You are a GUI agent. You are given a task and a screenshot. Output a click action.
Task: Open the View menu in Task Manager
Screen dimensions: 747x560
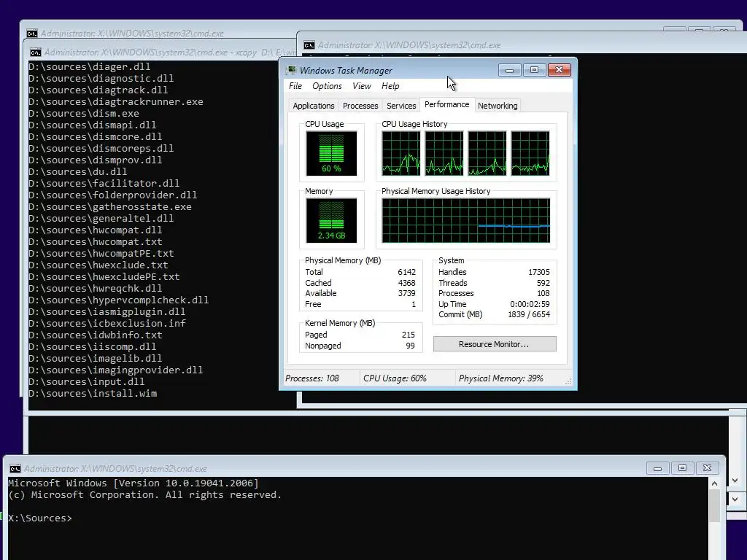pyautogui.click(x=362, y=86)
